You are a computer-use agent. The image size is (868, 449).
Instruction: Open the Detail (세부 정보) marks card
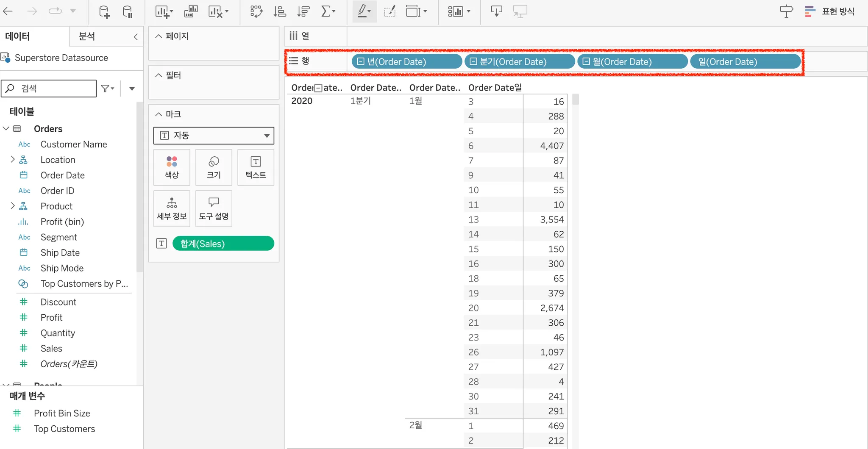172,209
